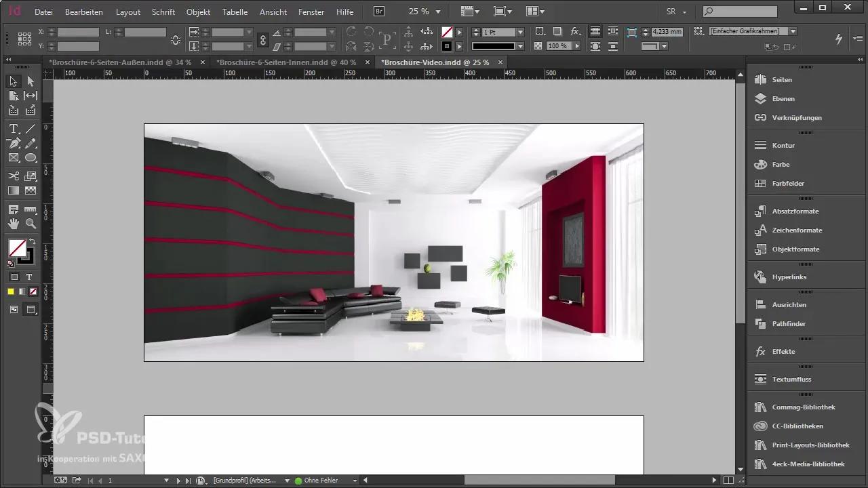The image size is (868, 488).
Task: Click the quick apply lightning icon
Action: [839, 39]
